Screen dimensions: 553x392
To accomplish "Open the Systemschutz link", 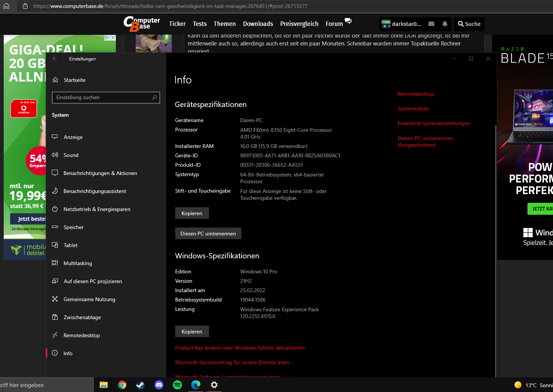I will click(x=413, y=109).
